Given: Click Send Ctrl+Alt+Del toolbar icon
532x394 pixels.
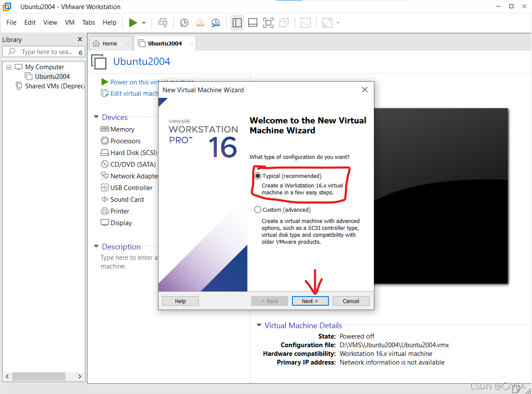Looking at the screenshot, I should (163, 23).
